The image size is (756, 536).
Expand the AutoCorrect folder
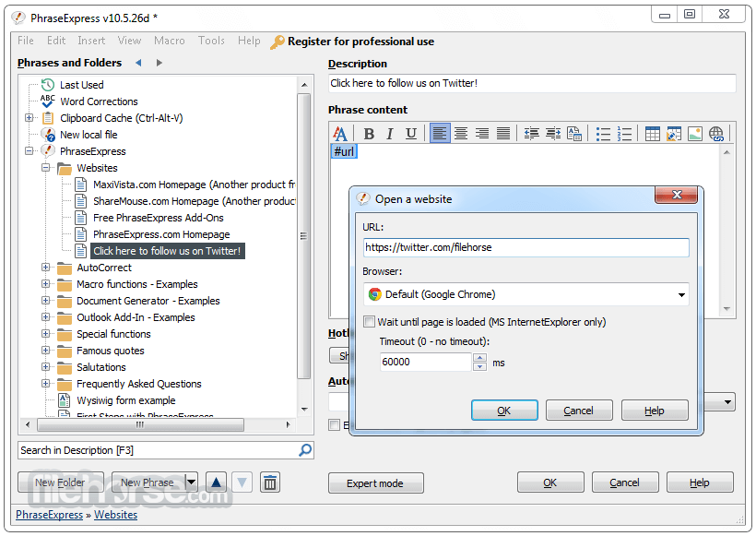45,268
